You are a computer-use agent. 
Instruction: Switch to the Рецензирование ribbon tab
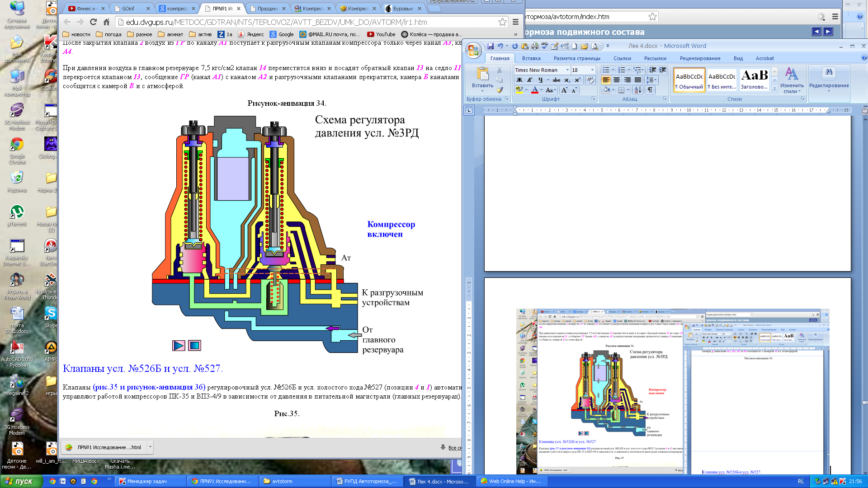coord(700,58)
